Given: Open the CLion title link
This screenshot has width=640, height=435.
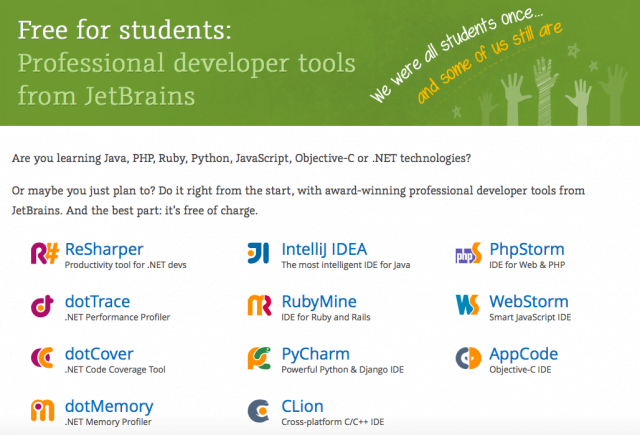Looking at the screenshot, I should (x=306, y=405).
